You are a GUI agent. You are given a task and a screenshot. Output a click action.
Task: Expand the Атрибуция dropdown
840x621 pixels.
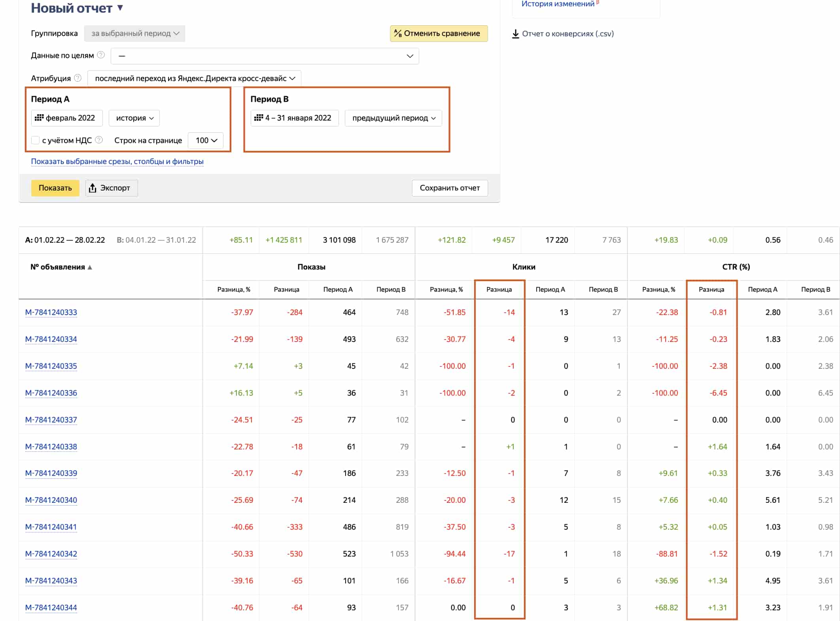pyautogui.click(x=194, y=78)
